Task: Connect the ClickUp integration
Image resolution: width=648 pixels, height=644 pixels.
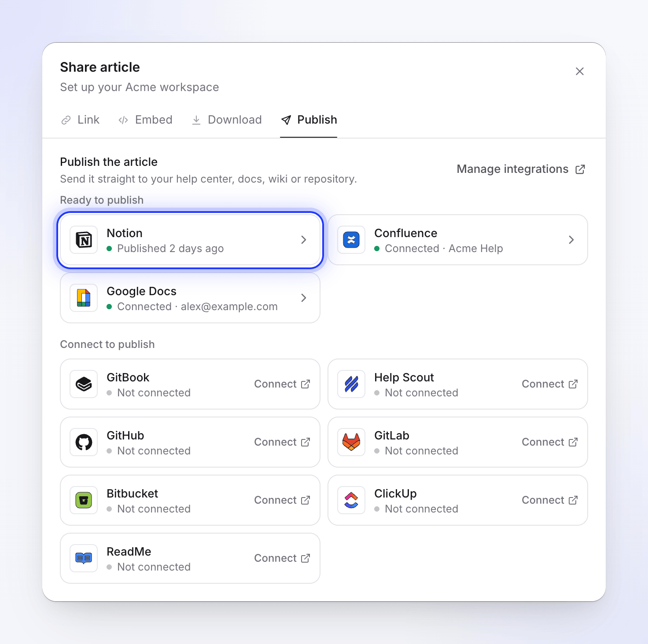Action: [550, 500]
